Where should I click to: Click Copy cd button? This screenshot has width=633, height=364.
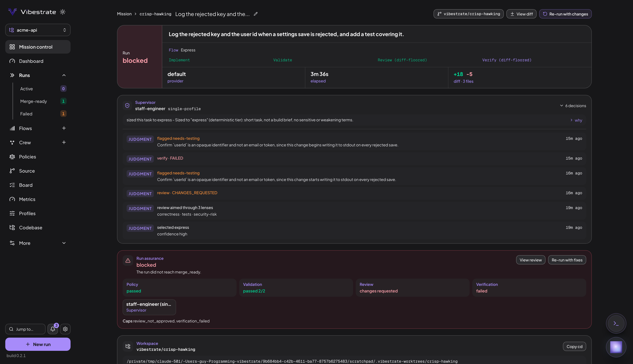[x=574, y=347]
